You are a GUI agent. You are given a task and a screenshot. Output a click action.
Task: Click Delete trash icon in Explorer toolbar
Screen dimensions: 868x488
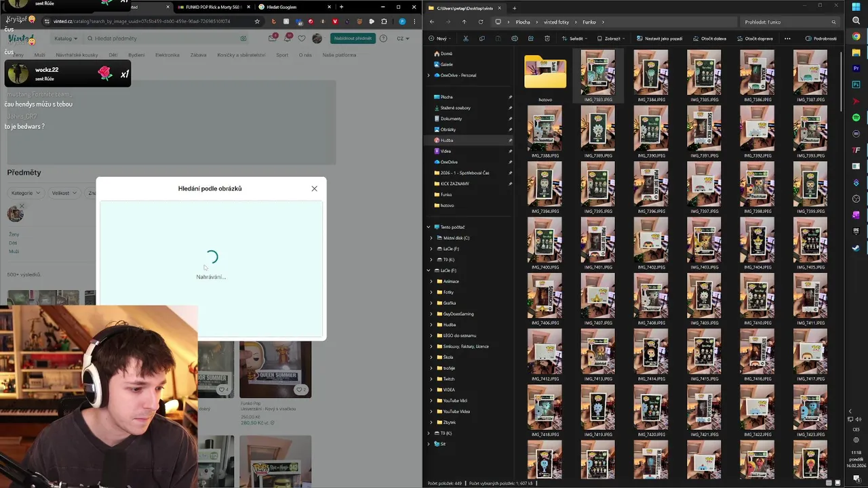547,39
